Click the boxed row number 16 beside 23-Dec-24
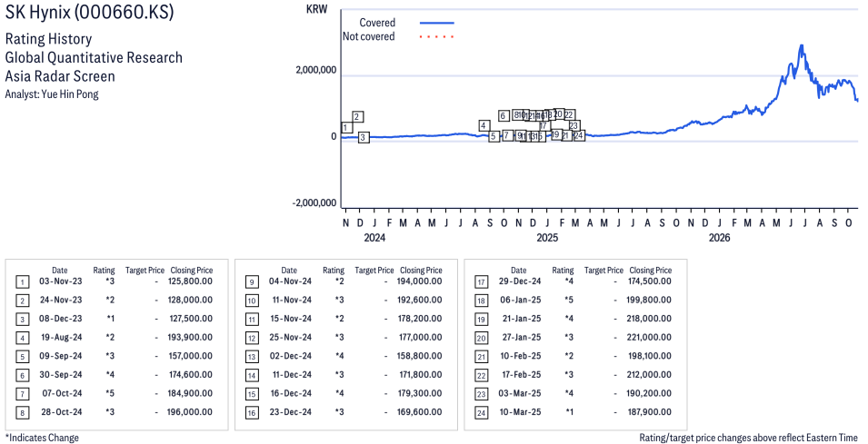This screenshot has height=444, width=868. coord(252,413)
